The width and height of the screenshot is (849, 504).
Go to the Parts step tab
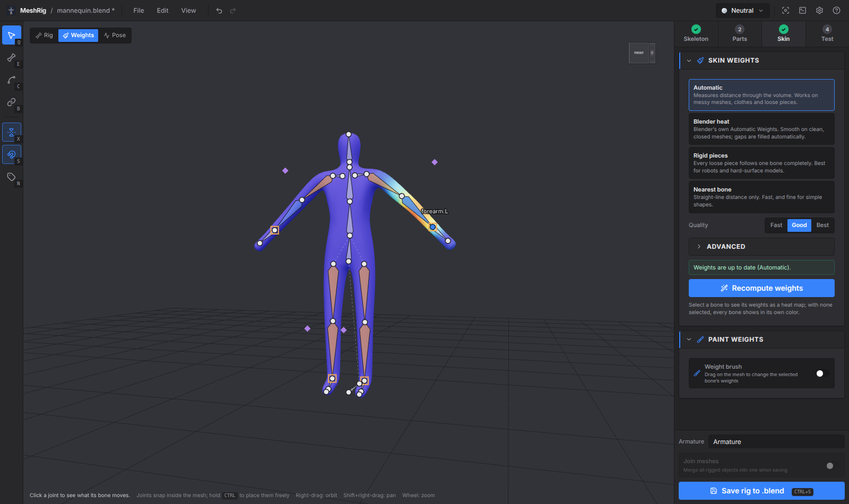click(x=740, y=33)
